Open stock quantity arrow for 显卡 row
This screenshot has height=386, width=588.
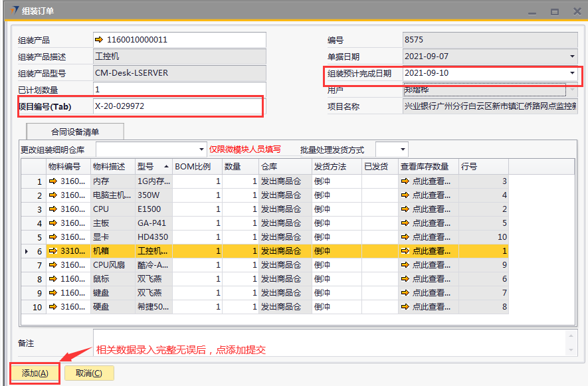click(x=404, y=237)
